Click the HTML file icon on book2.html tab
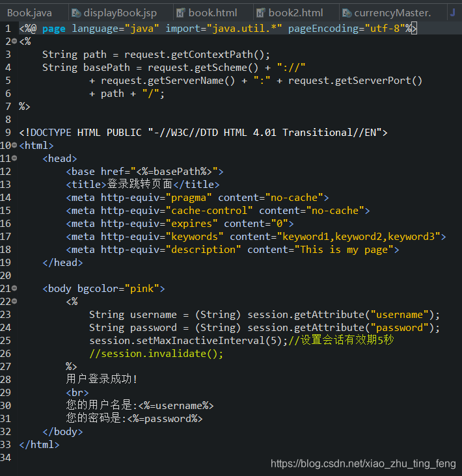 [x=261, y=13]
